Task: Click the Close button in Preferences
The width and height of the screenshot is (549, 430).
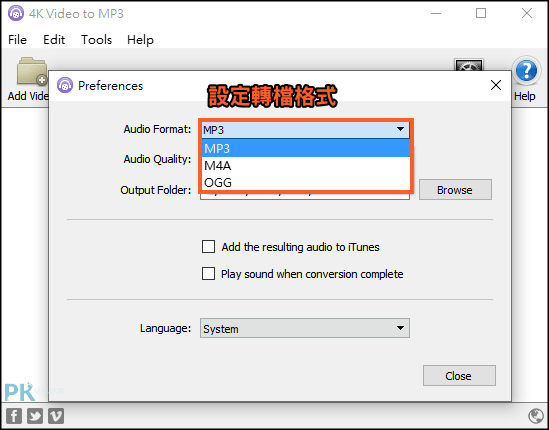Action: (459, 376)
